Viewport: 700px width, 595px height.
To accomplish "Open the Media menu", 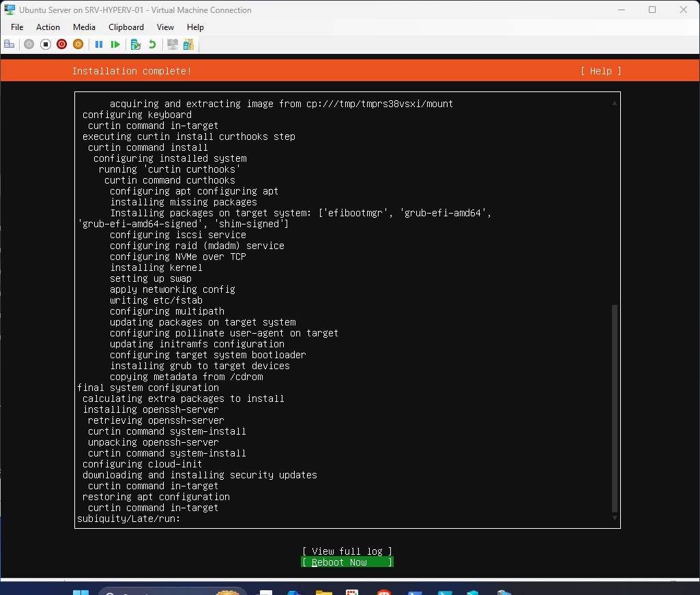I will [84, 27].
